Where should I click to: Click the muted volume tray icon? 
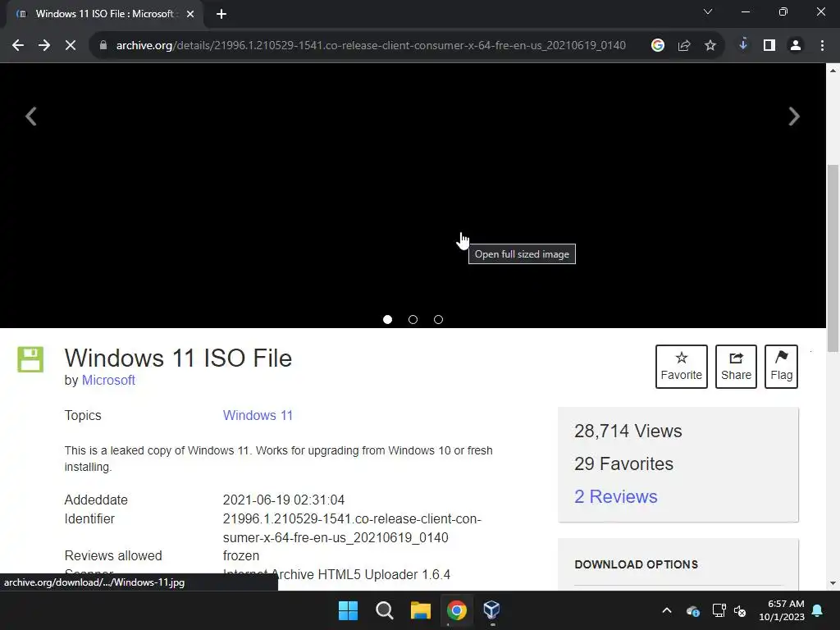740,610
